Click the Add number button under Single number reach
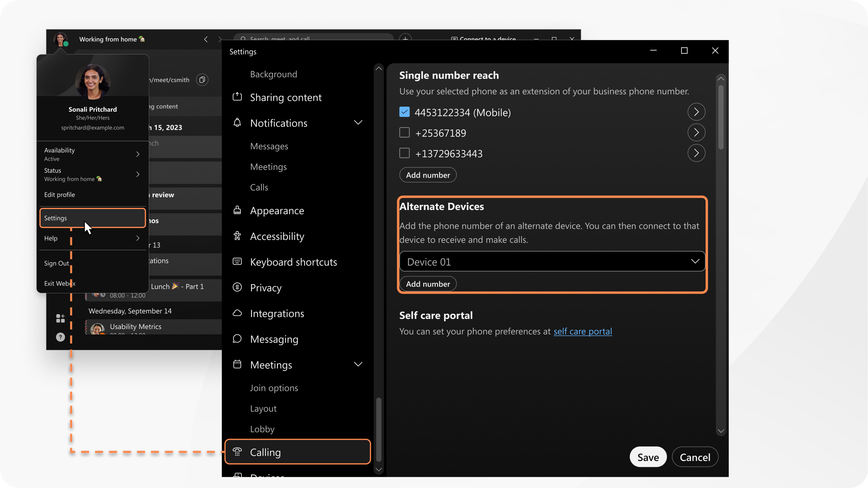Screen dimensions: 868x488 (x=428, y=175)
